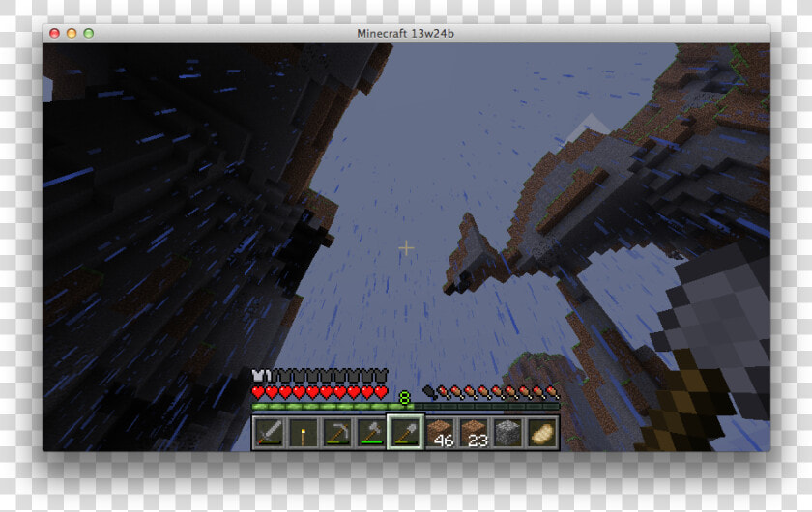Maximize the Minecraft window with green button
812x512 pixels.
[x=89, y=33]
